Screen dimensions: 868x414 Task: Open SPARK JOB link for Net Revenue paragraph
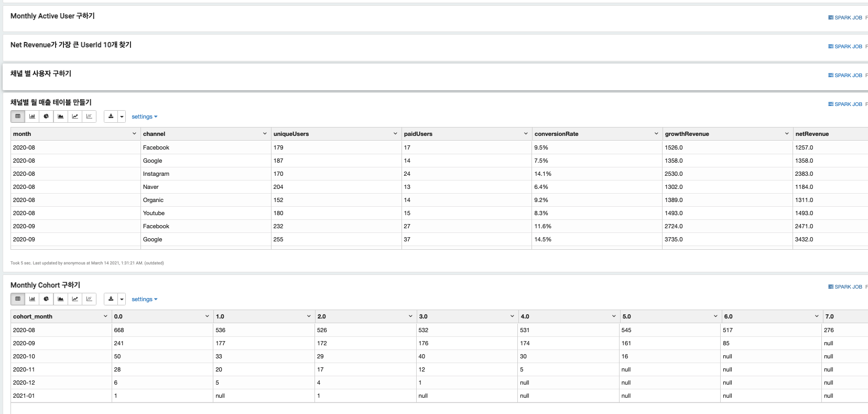click(x=845, y=46)
